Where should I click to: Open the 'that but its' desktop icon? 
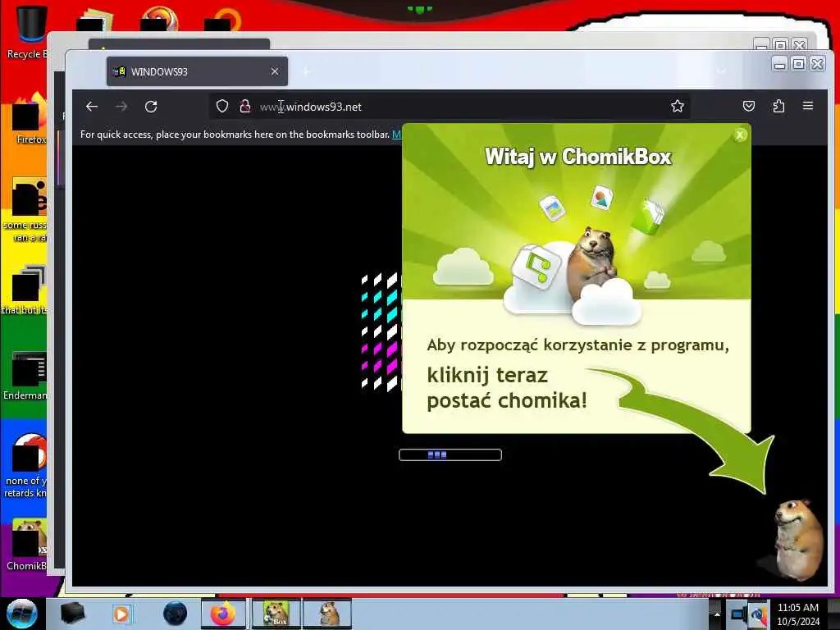click(x=25, y=290)
